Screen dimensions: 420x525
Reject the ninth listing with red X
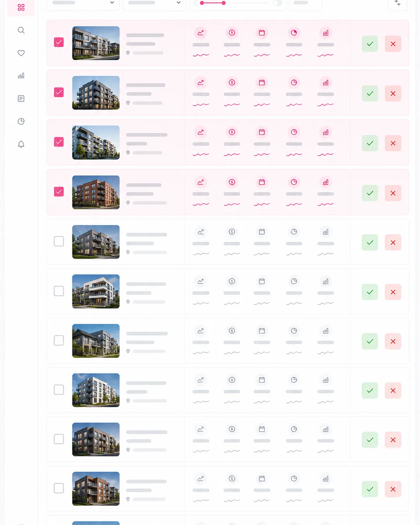pyautogui.click(x=393, y=440)
